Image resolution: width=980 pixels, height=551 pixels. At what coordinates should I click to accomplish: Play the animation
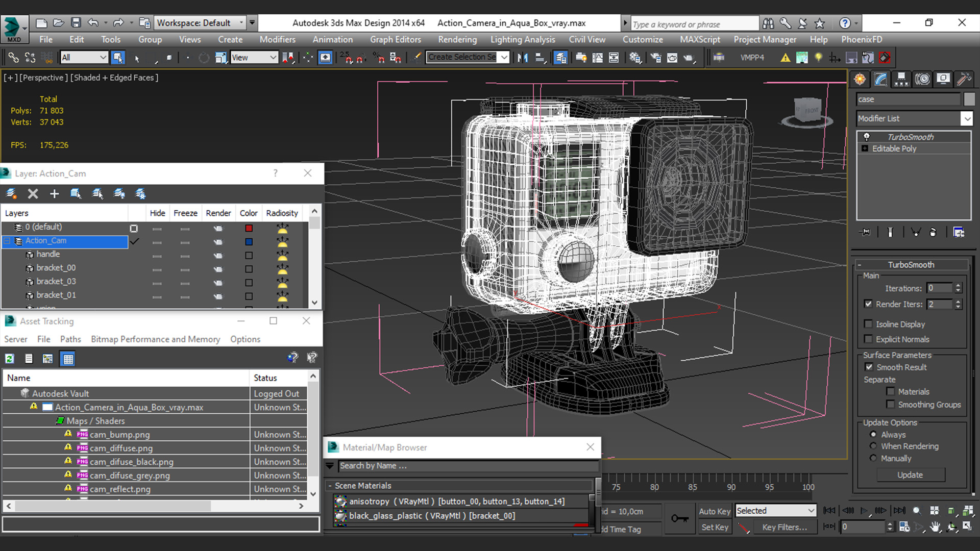click(864, 511)
